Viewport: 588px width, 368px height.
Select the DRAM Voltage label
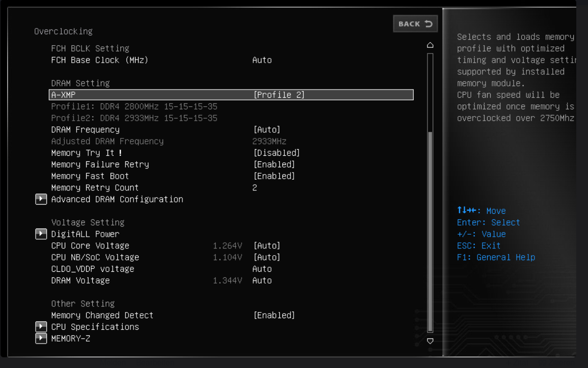tap(80, 280)
